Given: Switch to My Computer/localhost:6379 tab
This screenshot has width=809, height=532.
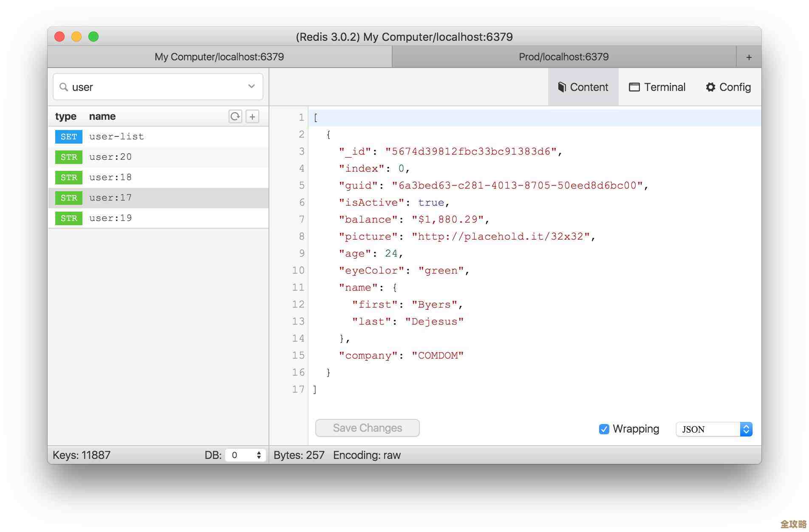Looking at the screenshot, I should (x=219, y=57).
